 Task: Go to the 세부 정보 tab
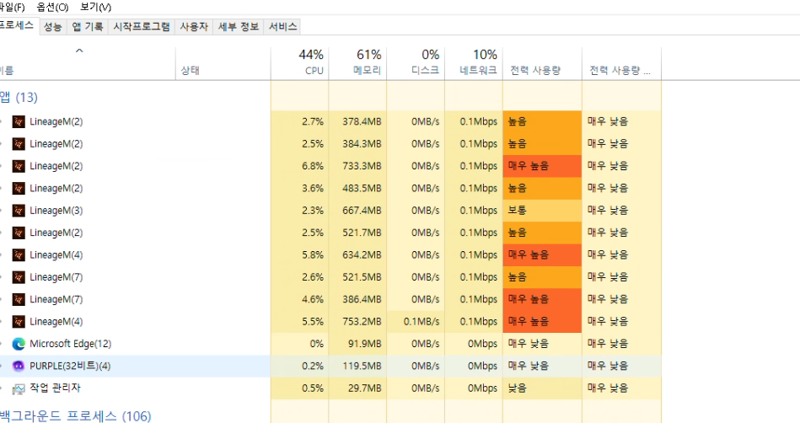tap(238, 27)
